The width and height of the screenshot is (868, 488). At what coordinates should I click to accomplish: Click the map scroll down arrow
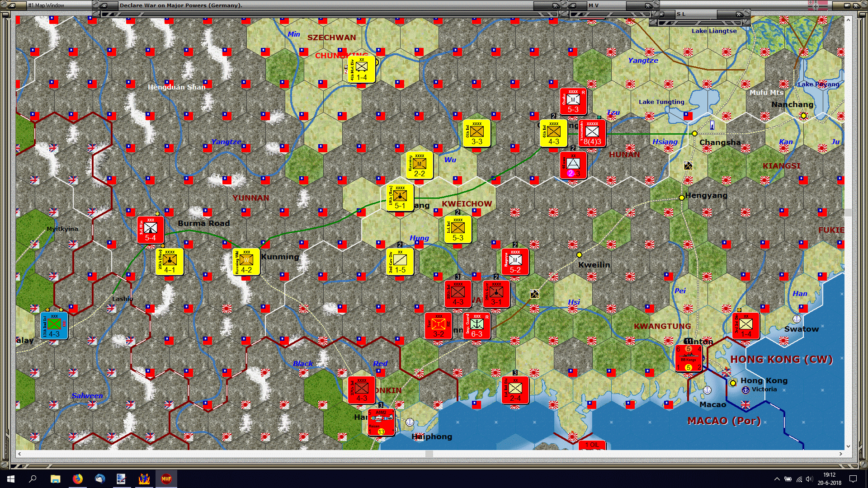coord(848,446)
